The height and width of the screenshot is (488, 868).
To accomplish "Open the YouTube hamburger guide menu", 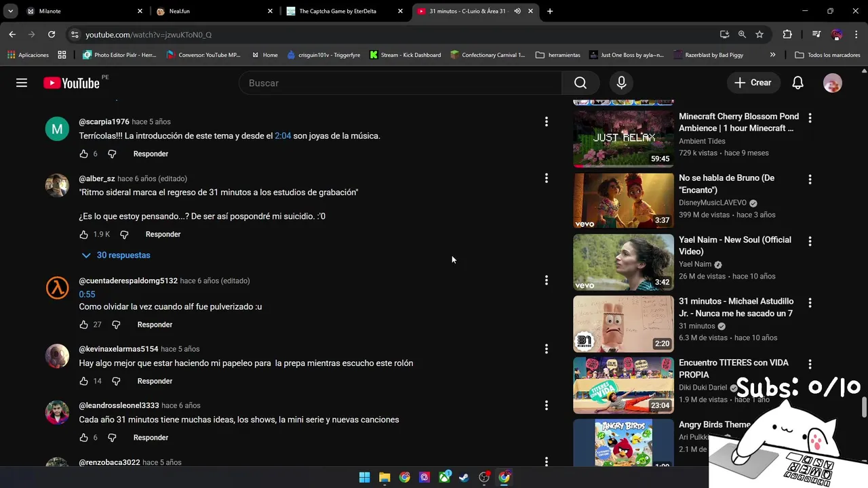I will 22,83.
